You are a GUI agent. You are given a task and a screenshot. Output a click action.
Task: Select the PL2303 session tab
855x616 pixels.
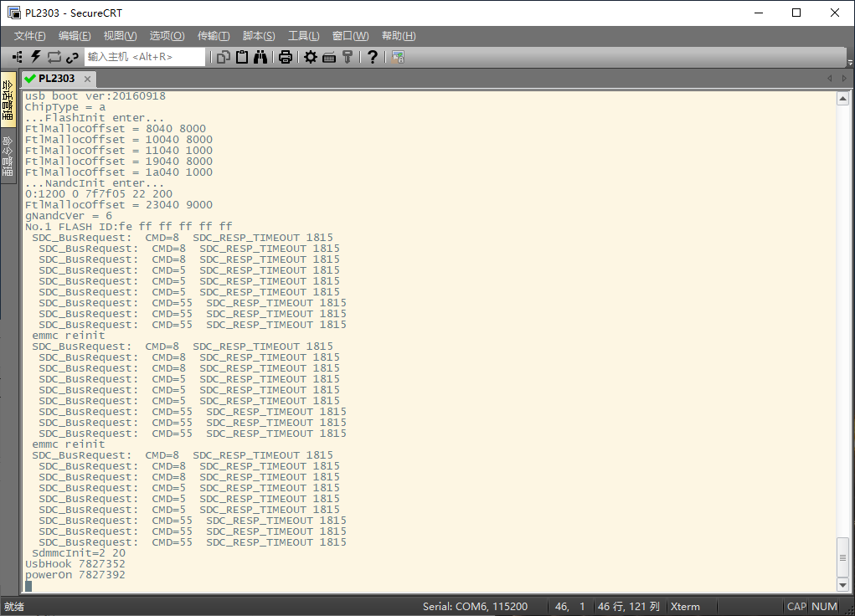click(56, 79)
